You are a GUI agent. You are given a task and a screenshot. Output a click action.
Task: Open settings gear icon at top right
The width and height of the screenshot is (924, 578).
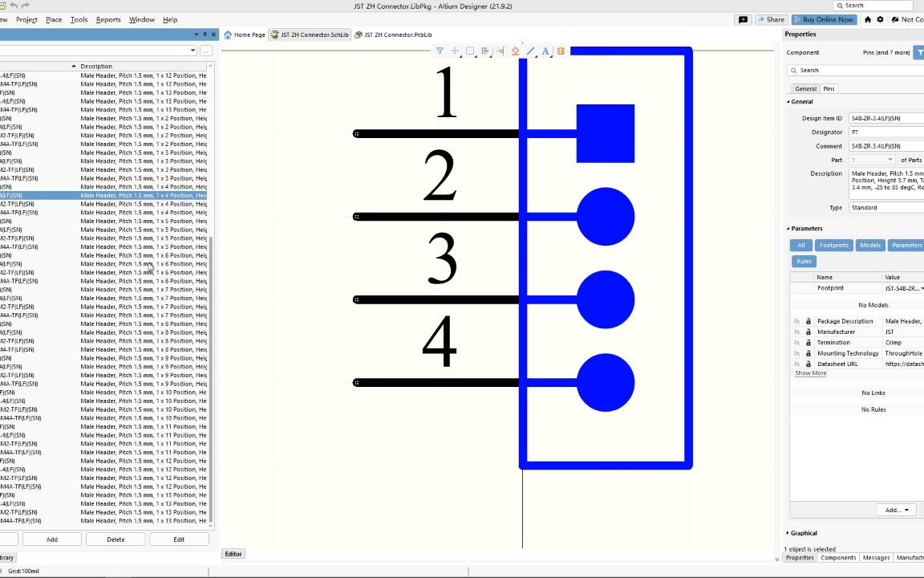click(881, 19)
